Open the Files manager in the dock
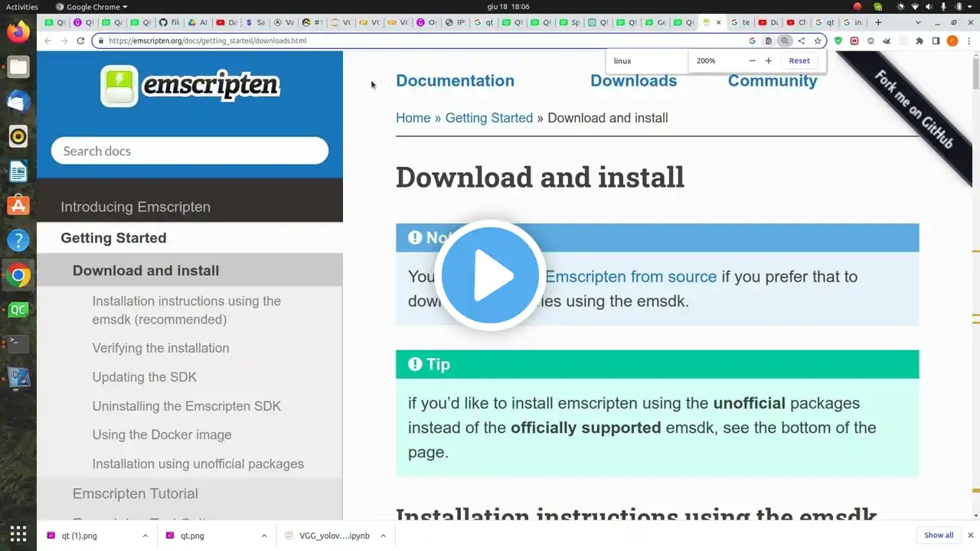 click(x=18, y=67)
